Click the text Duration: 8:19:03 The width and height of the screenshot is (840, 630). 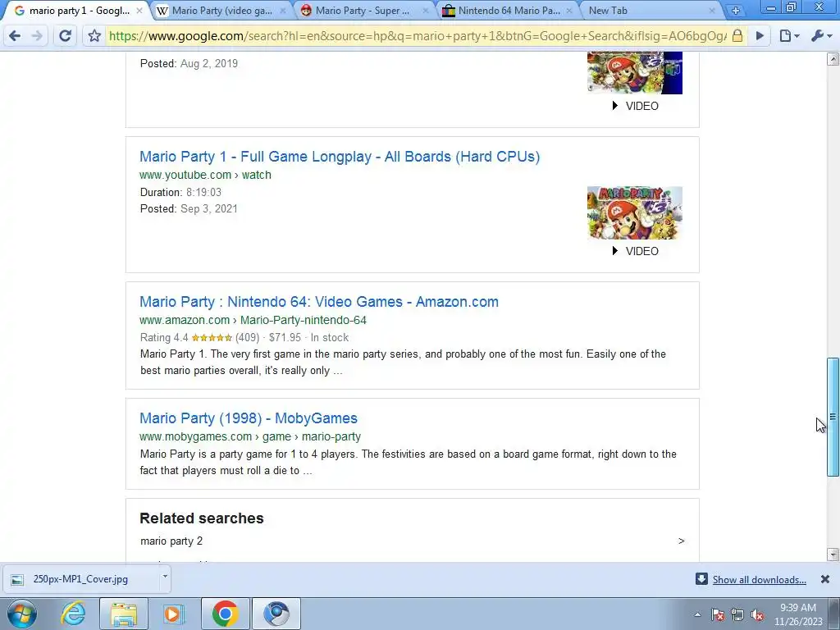tap(180, 192)
